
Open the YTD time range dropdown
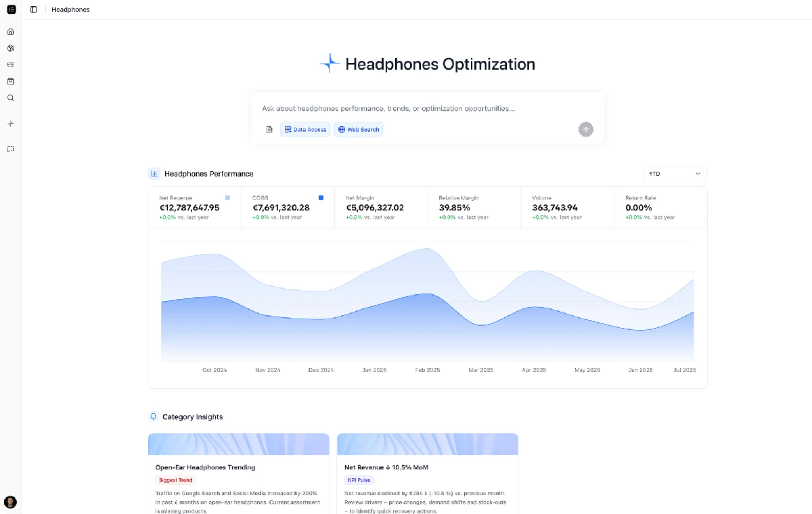[x=674, y=174]
